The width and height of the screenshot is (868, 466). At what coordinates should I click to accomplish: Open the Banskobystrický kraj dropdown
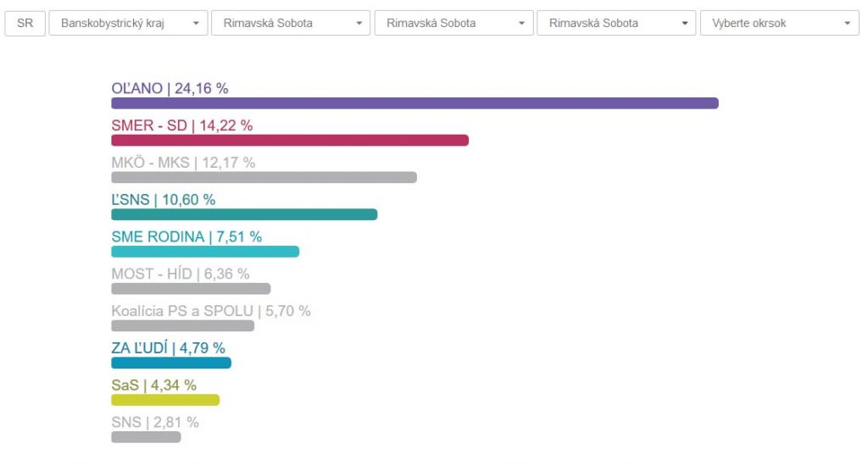click(x=128, y=23)
